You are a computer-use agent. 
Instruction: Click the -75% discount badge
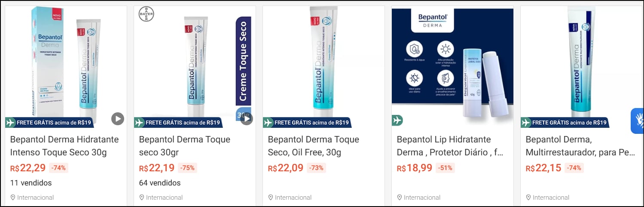point(188,168)
